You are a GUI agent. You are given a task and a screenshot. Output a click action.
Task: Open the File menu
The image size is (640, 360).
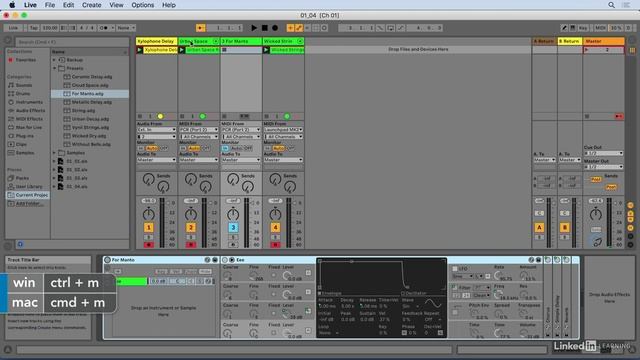coord(50,5)
